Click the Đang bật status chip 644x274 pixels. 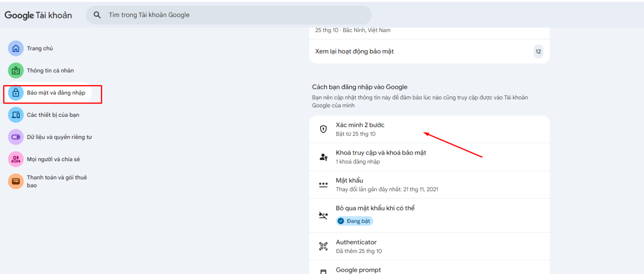355,221
